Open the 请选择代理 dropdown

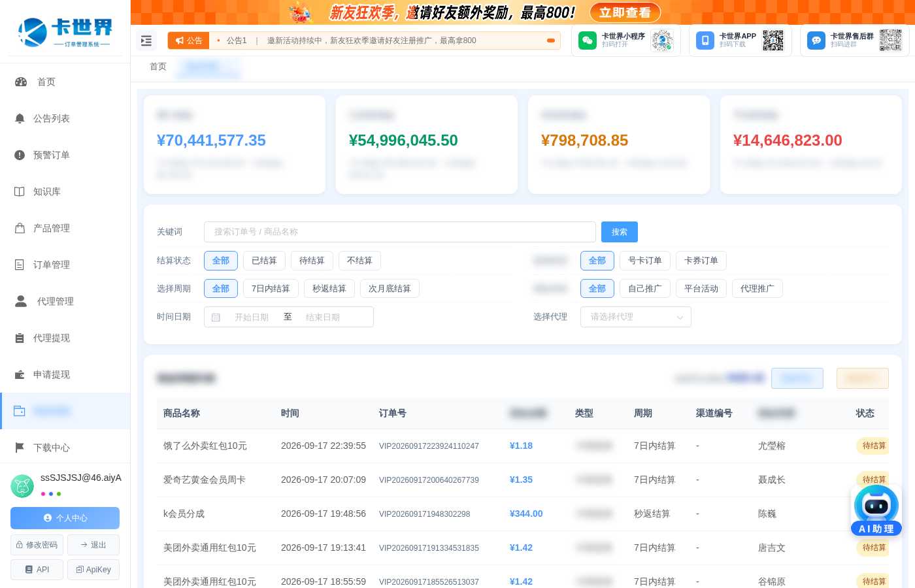pos(636,317)
